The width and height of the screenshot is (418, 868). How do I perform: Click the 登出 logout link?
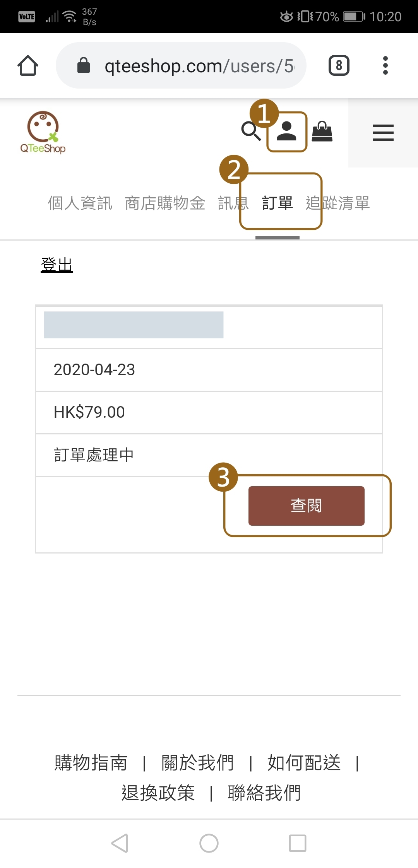57,265
